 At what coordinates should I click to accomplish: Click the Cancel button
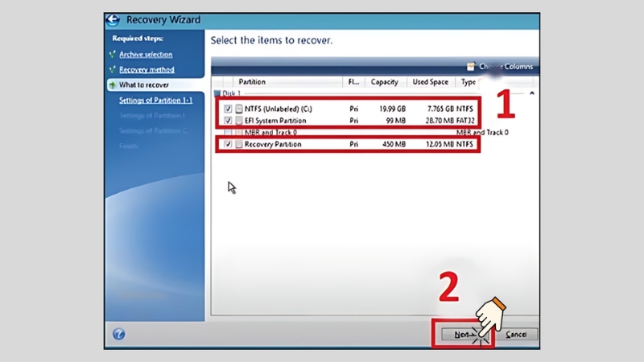[x=516, y=335]
